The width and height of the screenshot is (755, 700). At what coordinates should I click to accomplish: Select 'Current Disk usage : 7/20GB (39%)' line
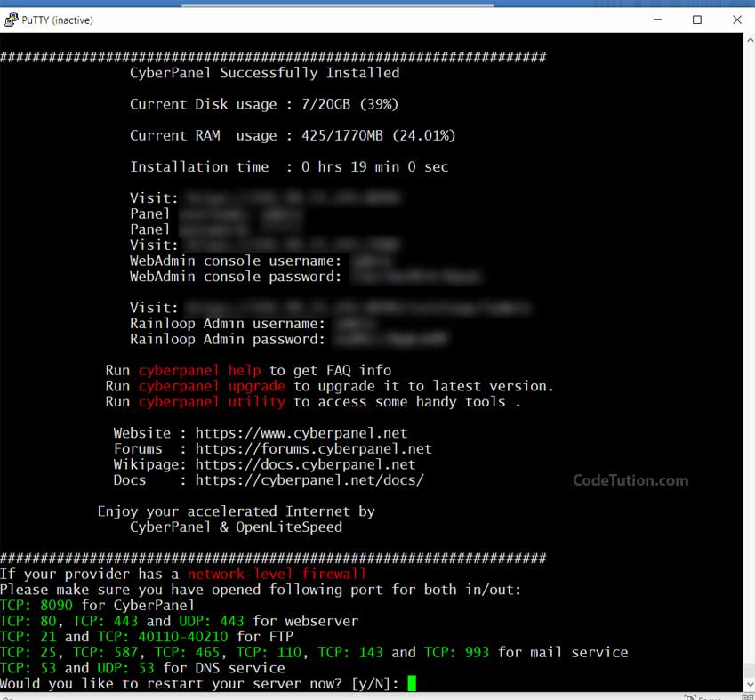(264, 104)
